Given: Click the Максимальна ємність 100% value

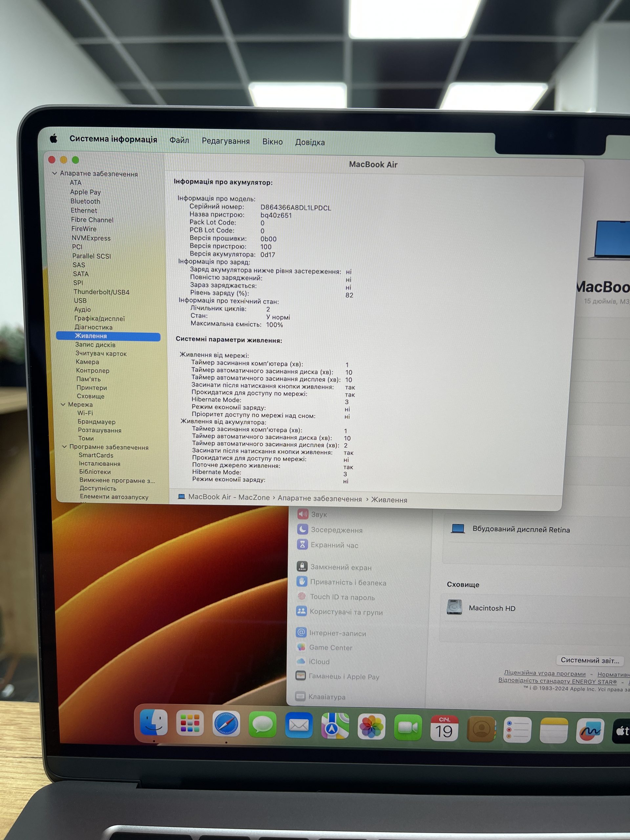Looking at the screenshot, I should [274, 325].
